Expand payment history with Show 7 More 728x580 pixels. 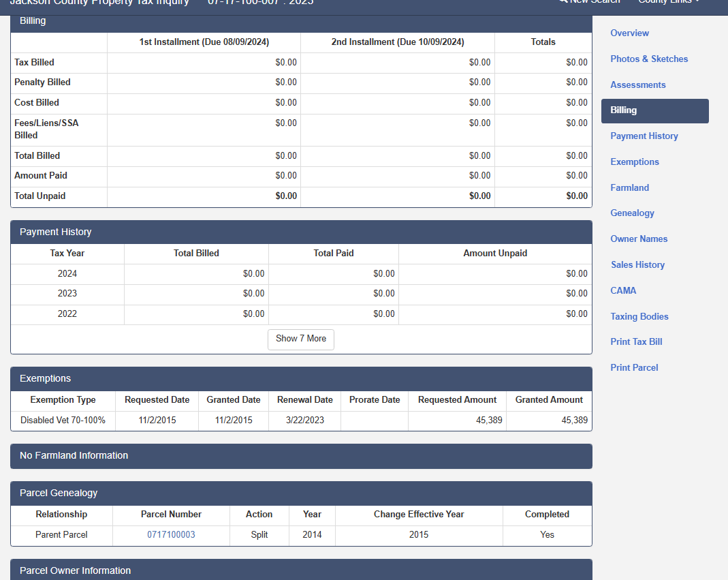301,339
